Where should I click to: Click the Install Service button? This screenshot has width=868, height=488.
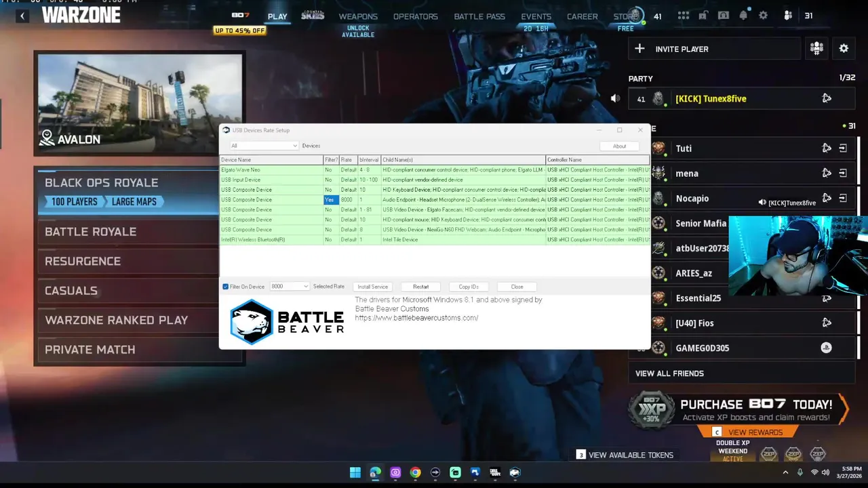372,287
